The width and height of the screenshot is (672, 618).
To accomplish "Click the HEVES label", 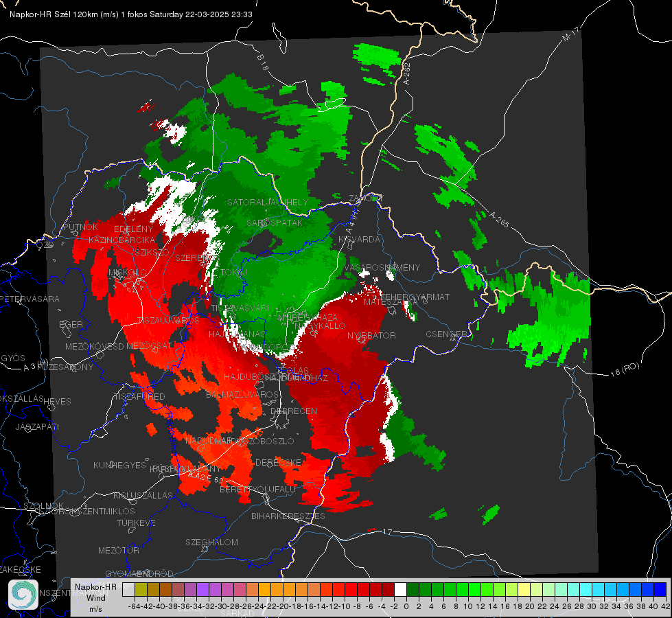I will coord(57,402).
